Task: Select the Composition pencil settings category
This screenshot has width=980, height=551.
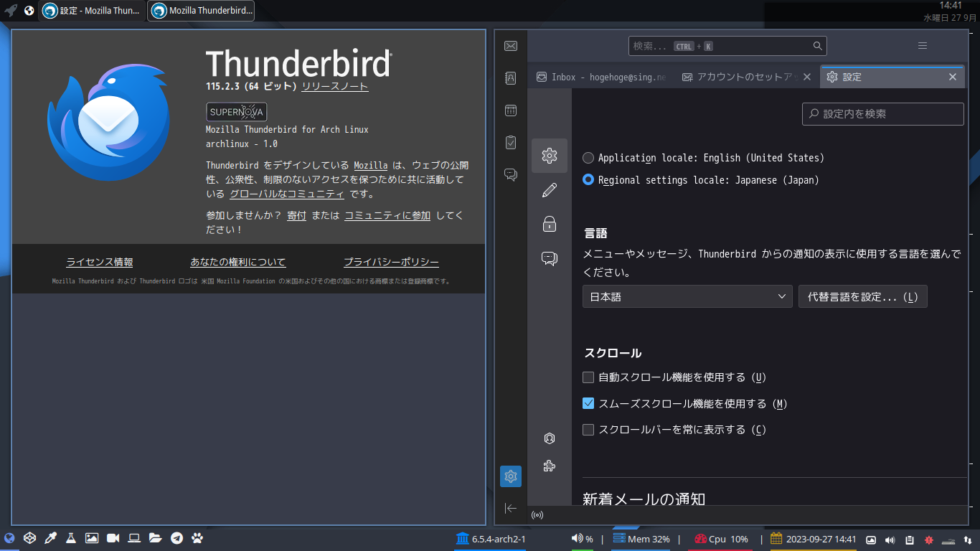Action: [550, 190]
